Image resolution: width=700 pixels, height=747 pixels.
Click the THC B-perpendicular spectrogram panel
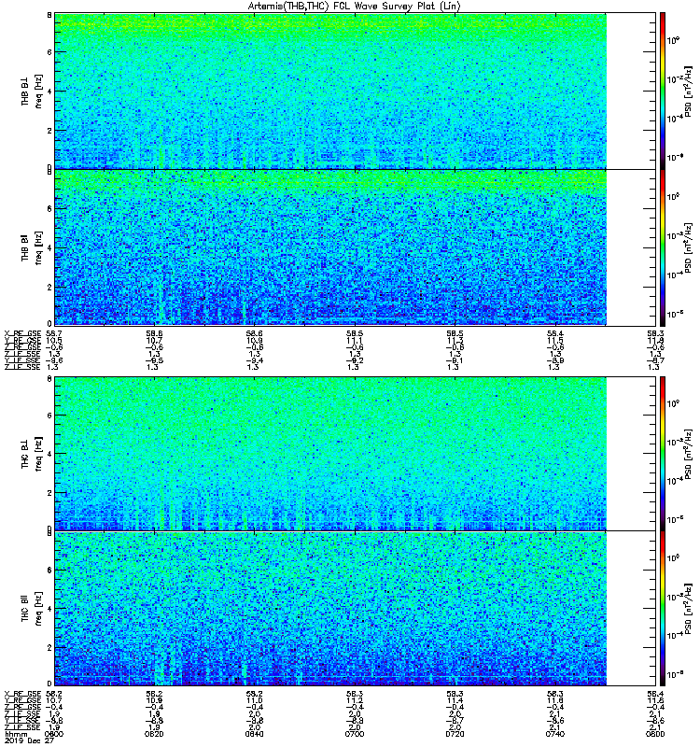(355, 454)
